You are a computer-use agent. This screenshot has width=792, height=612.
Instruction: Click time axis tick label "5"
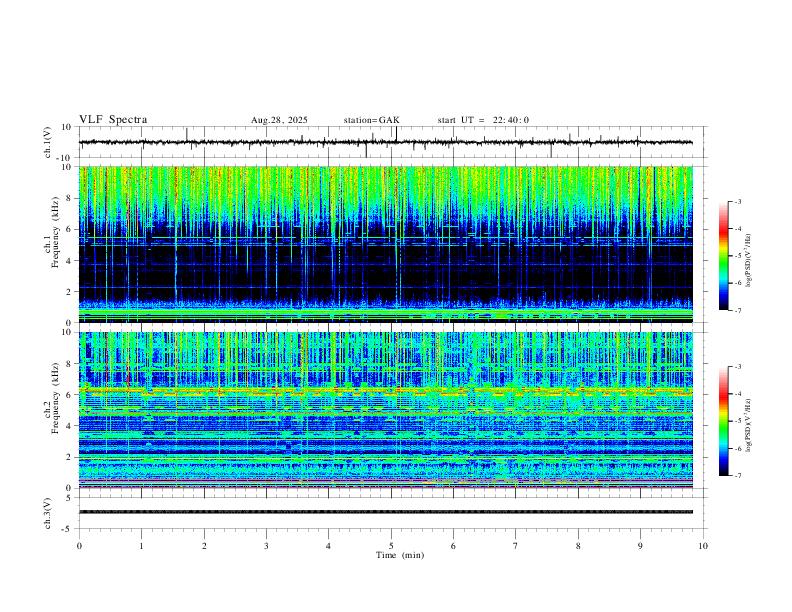[x=391, y=546]
